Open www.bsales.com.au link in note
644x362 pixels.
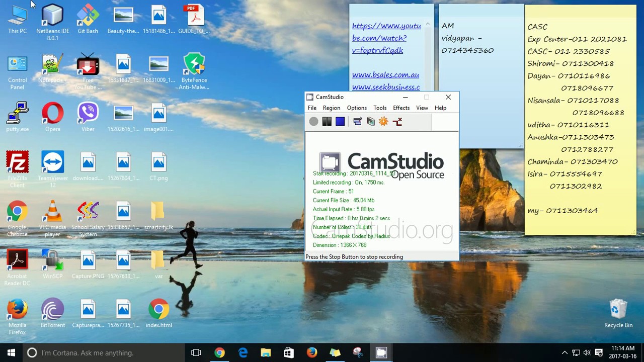(385, 75)
